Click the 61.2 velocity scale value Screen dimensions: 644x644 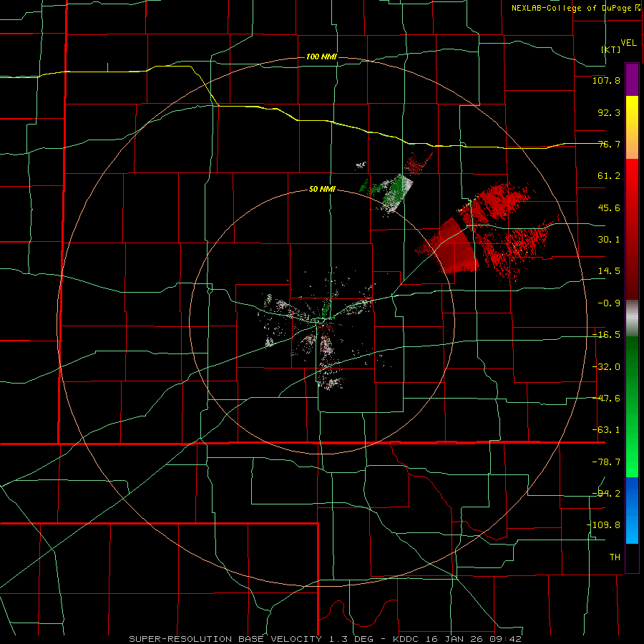pyautogui.click(x=609, y=176)
